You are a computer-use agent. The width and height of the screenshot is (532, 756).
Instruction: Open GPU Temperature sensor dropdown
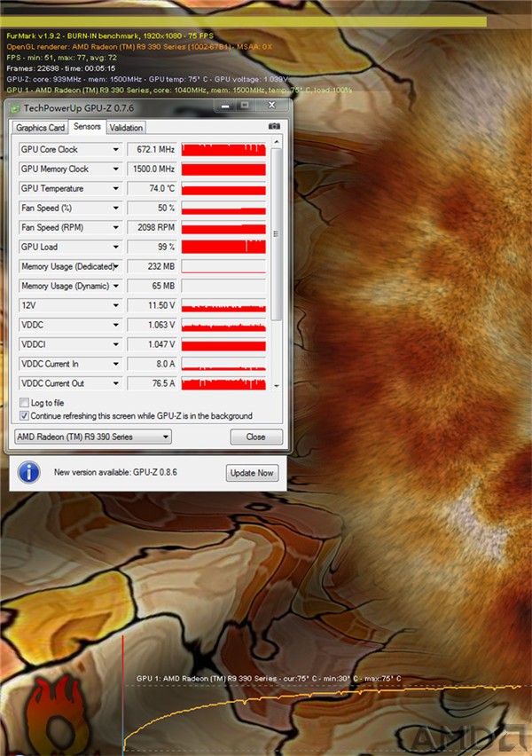pos(115,188)
